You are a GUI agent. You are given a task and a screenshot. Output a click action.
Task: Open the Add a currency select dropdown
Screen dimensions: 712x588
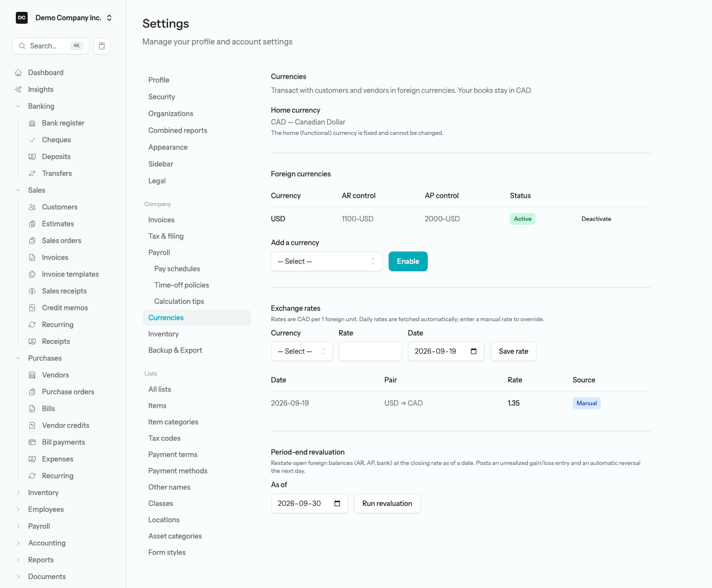[327, 261]
